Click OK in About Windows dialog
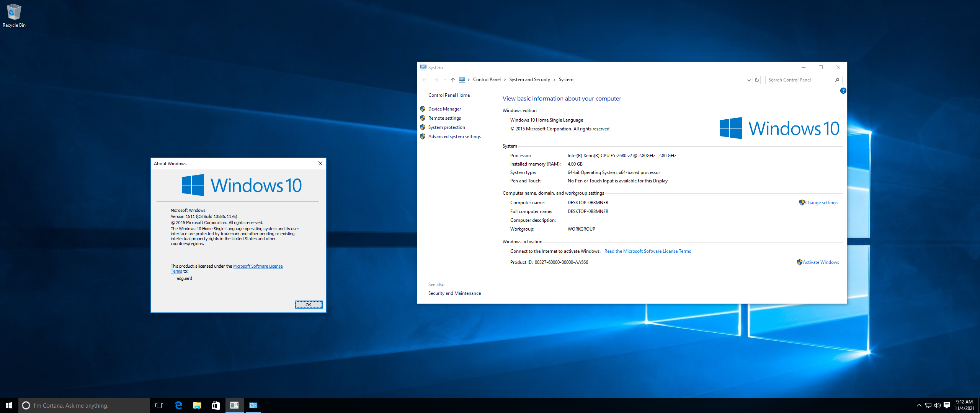Viewport: 980px width, 413px height. click(308, 305)
